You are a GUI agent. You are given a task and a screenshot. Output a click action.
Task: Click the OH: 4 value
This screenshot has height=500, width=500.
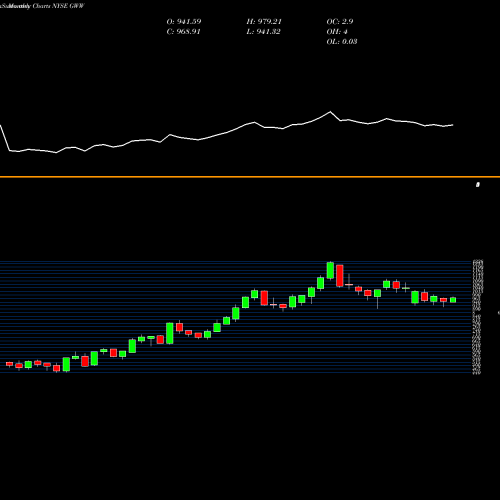(x=337, y=32)
